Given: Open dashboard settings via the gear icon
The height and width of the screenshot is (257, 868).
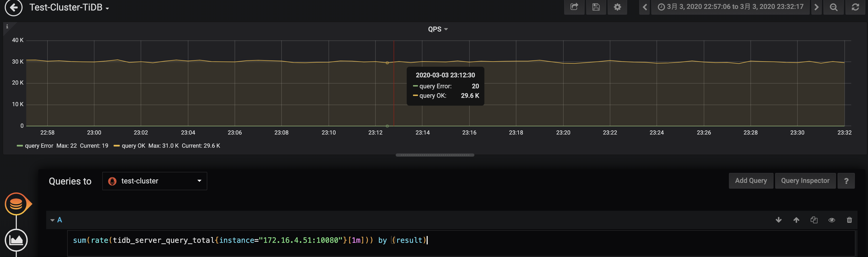Looking at the screenshot, I should point(617,7).
